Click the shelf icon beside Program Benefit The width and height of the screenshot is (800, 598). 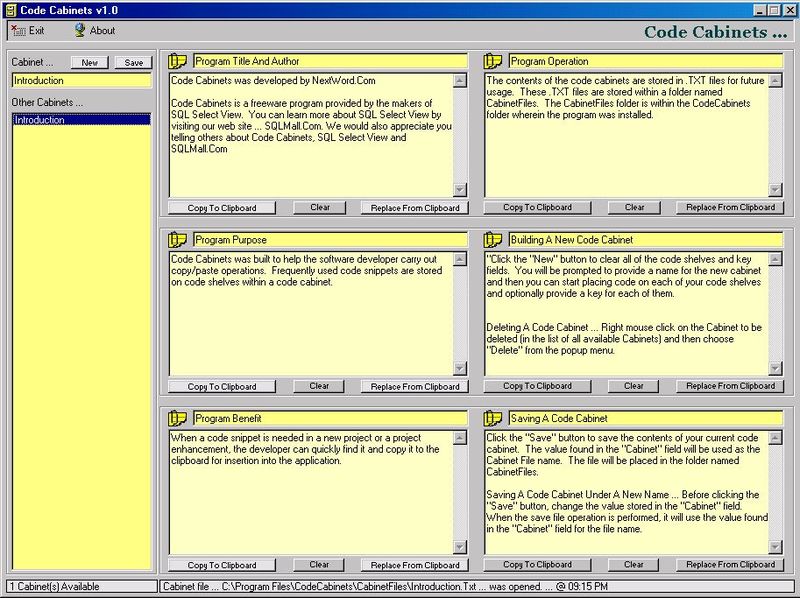tap(178, 418)
